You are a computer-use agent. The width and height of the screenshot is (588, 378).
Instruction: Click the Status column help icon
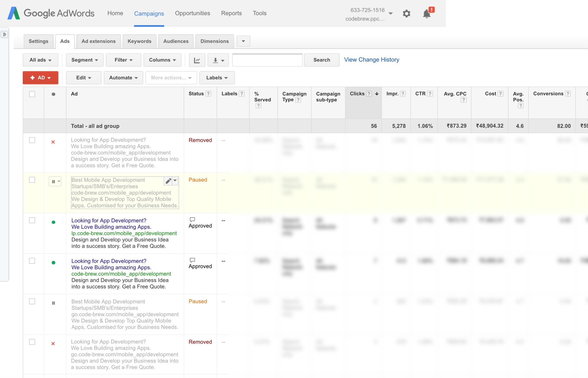tap(209, 94)
